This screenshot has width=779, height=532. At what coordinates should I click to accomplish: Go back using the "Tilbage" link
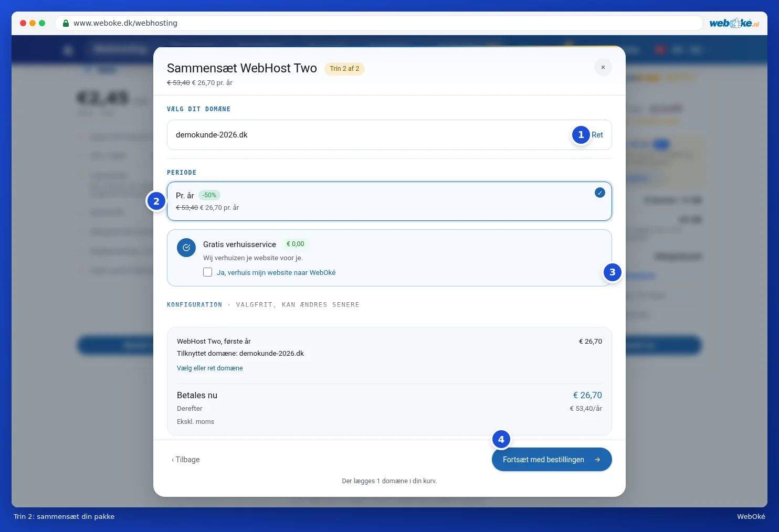coord(186,460)
